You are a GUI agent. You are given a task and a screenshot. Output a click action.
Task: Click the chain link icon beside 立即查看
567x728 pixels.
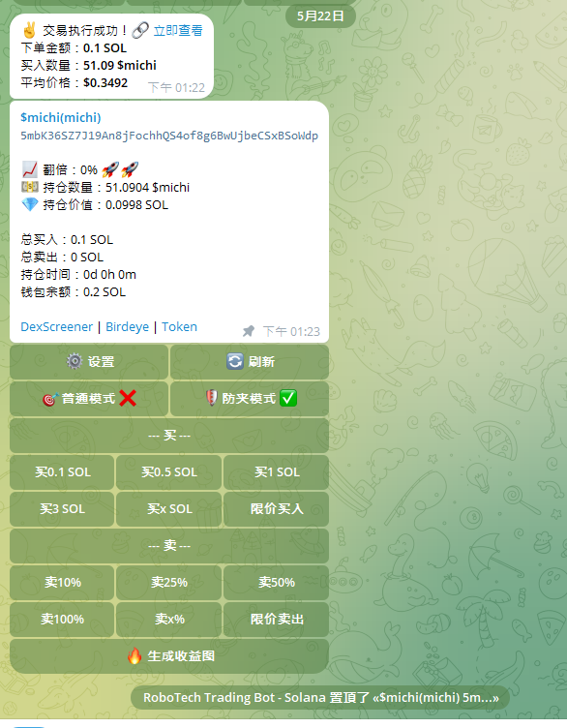click(140, 31)
